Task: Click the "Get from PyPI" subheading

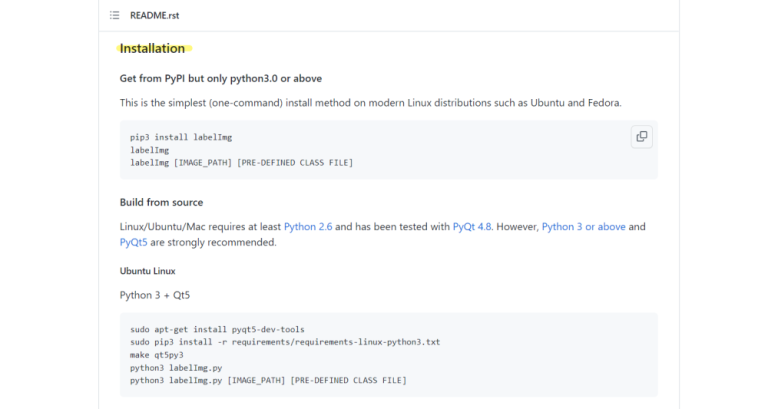Action: pos(220,78)
